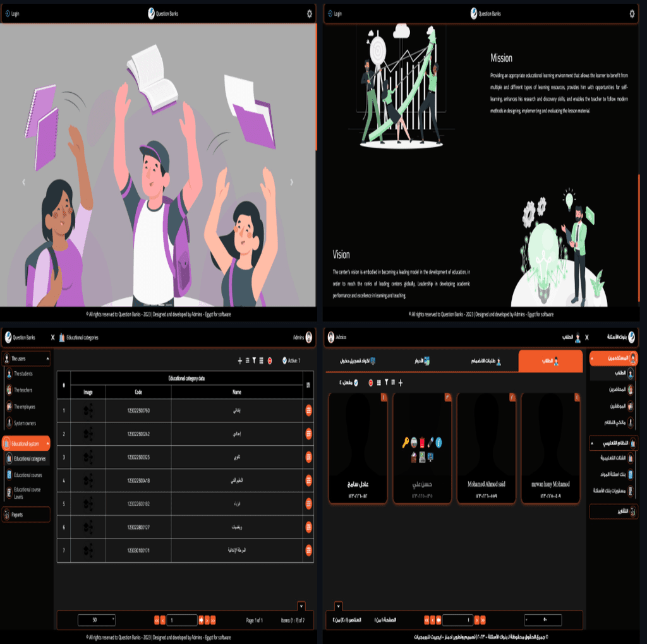Switch to grid view in Educational categories toolbar

tap(261, 361)
